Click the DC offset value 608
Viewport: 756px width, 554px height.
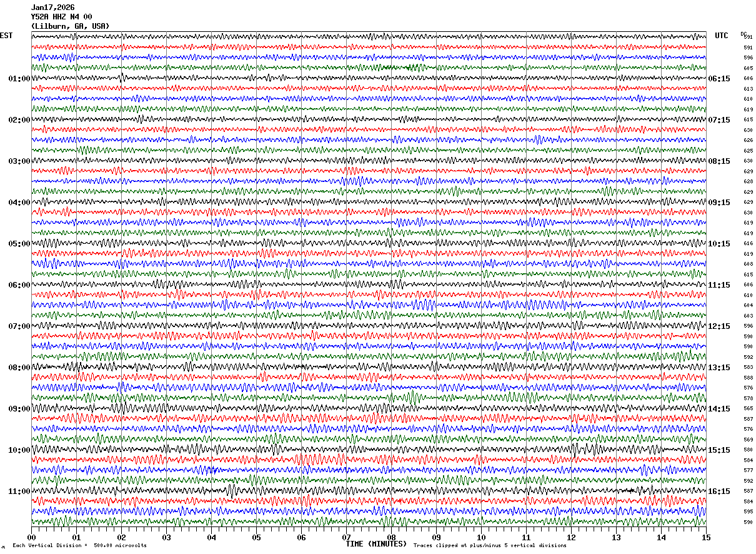748,264
